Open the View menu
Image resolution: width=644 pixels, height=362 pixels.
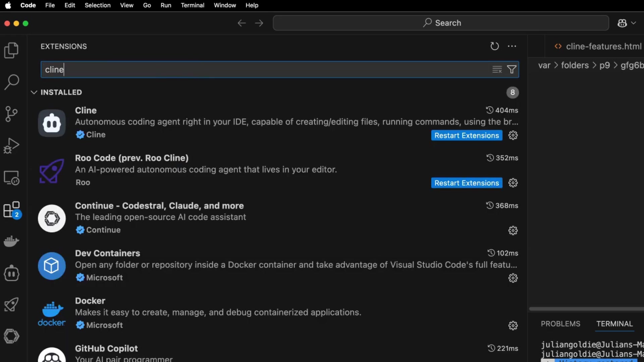point(126,5)
